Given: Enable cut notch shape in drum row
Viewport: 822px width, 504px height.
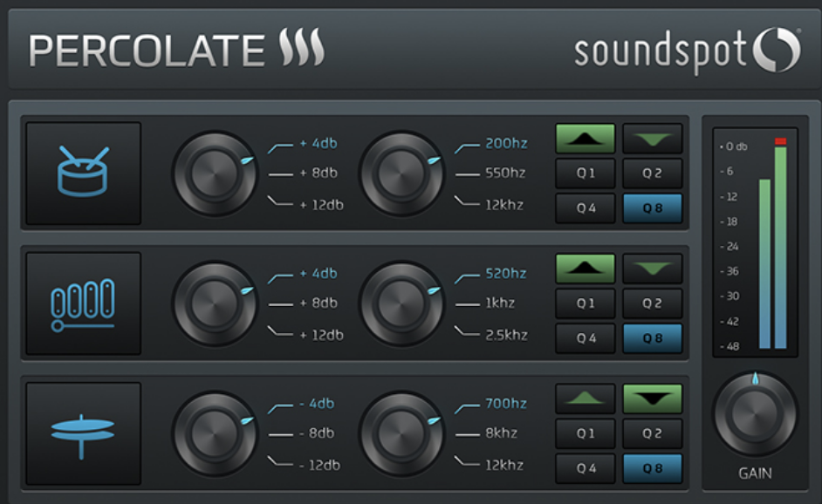Looking at the screenshot, I should click(652, 139).
